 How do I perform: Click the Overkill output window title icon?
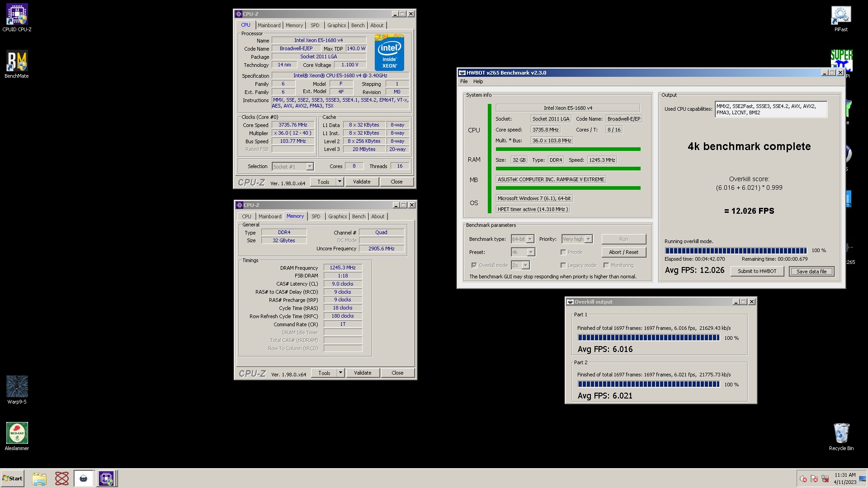pos(570,302)
